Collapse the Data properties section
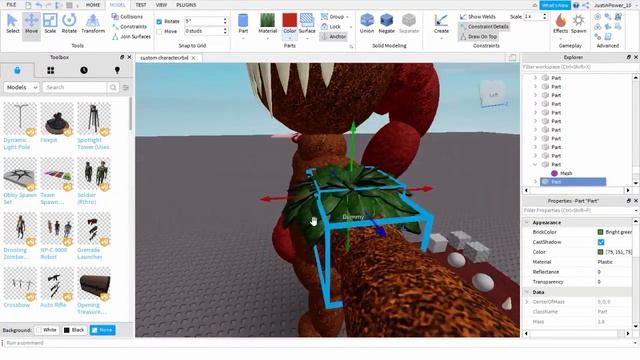The width and height of the screenshot is (640, 360). pos(527,292)
